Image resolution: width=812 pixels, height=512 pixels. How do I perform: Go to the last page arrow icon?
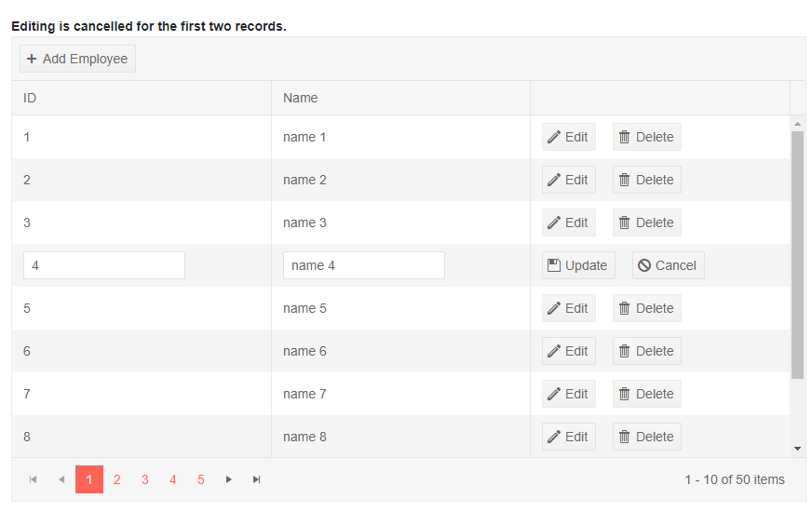point(257,479)
